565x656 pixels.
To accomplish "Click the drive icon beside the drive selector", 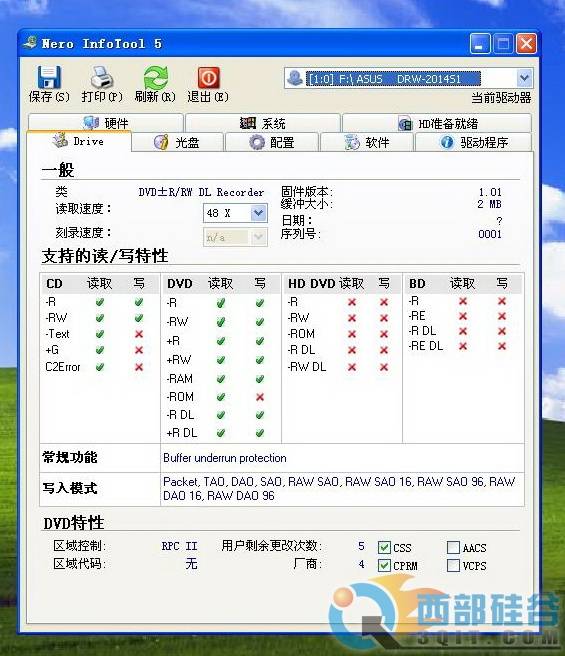I will (295, 78).
